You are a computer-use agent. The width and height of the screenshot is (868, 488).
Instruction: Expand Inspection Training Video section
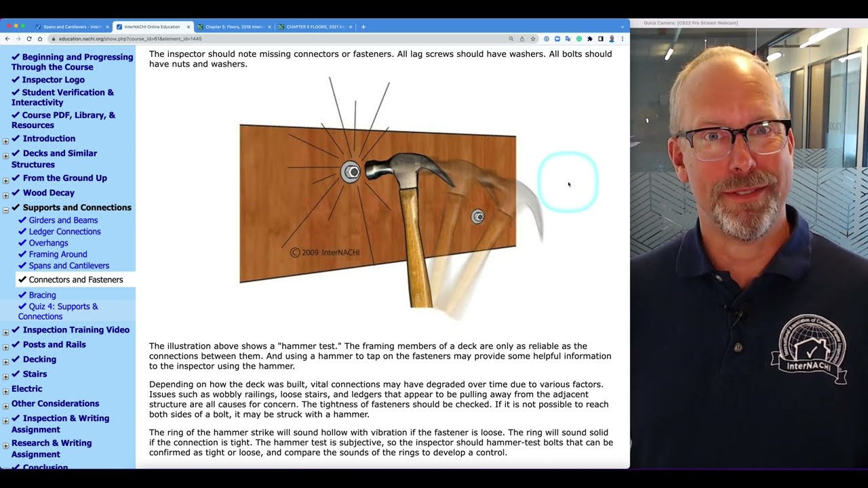click(6, 332)
